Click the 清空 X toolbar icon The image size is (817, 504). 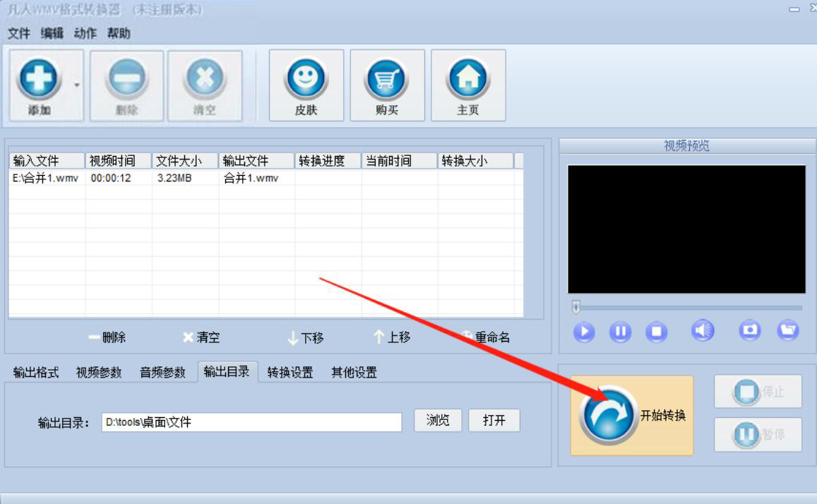tap(204, 78)
